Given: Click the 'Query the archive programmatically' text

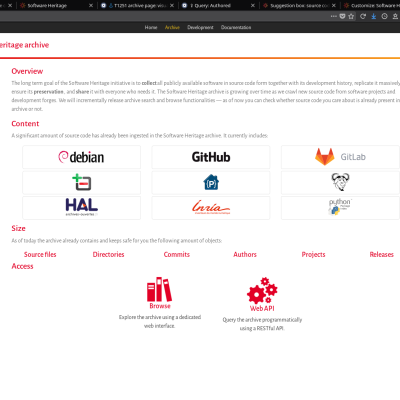Looking at the screenshot, I should (262, 320).
